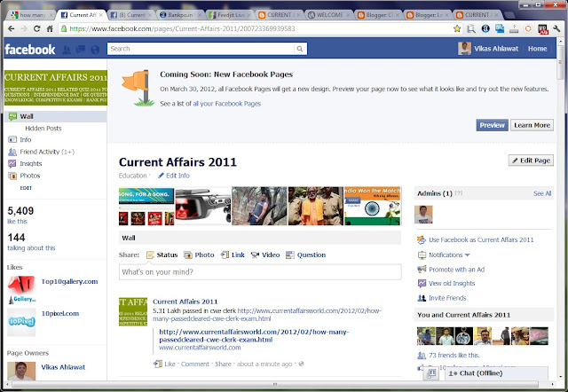Screen dimensions: 568x392
Task: Reload the page with the refresh icon
Action: point(36,28)
